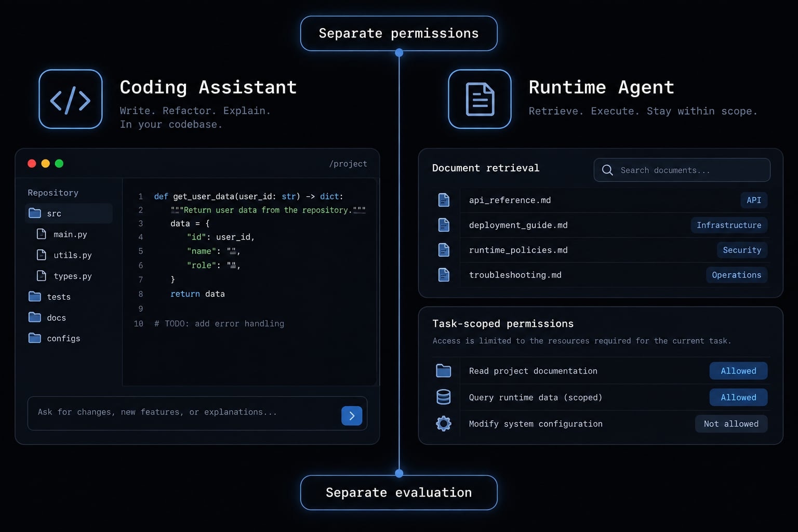Click the API tag
798x532 pixels.
754,200
